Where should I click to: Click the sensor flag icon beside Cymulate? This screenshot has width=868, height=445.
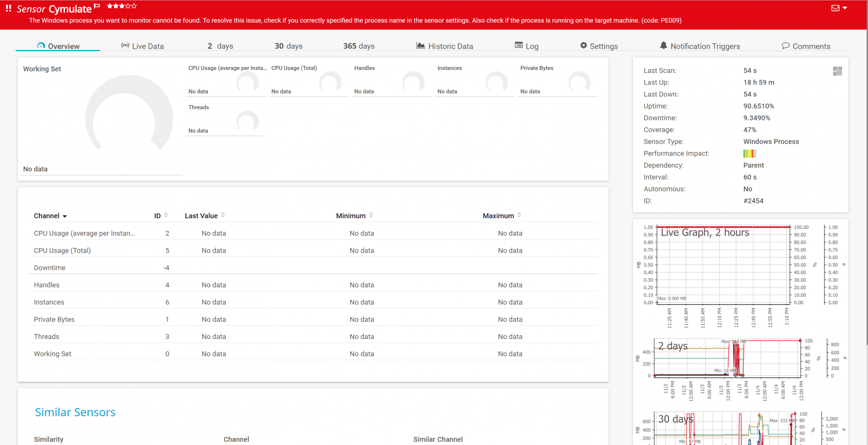click(97, 6)
